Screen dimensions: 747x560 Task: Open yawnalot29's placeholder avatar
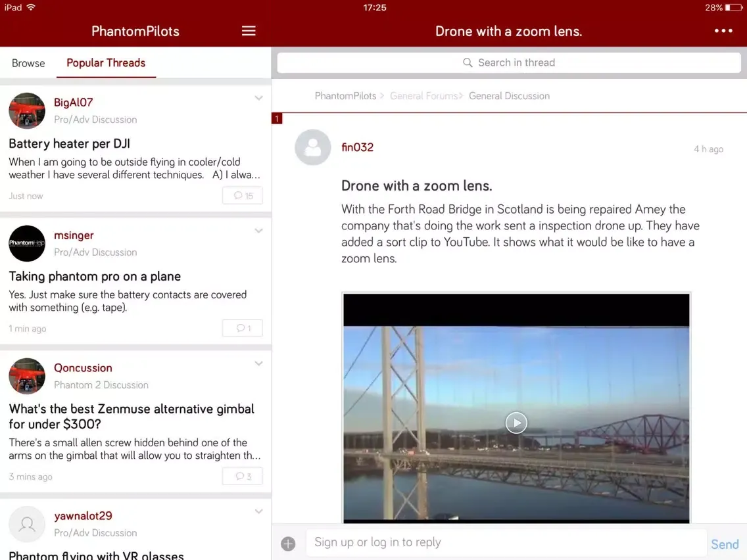click(27, 524)
